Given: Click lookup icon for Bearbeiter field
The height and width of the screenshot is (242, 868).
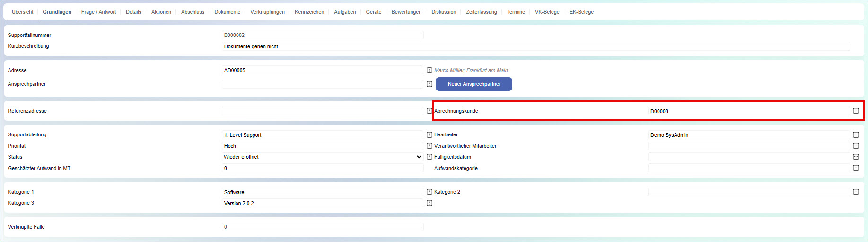Looking at the screenshot, I should [x=856, y=135].
